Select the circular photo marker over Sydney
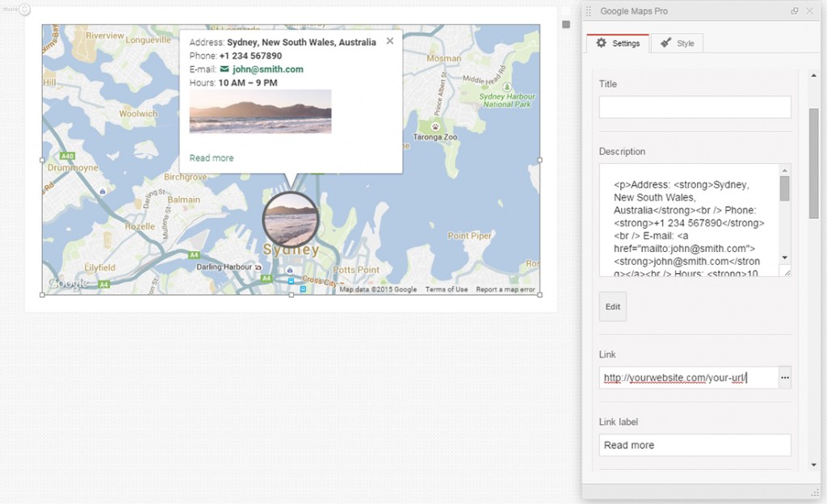 291,218
